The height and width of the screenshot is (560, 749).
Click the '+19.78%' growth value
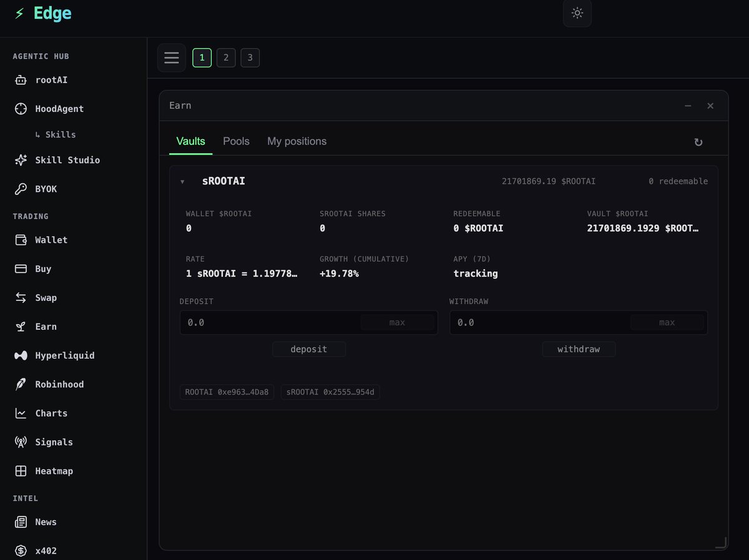[x=339, y=273]
